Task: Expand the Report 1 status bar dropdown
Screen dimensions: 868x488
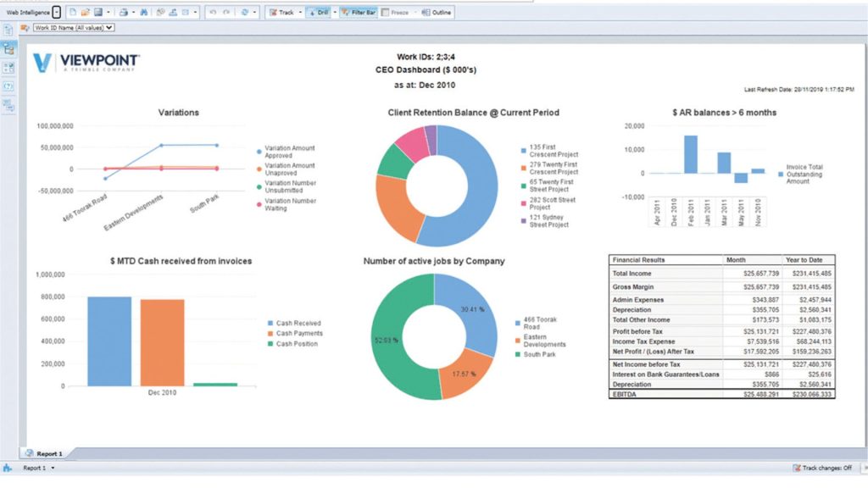Action: click(x=53, y=468)
